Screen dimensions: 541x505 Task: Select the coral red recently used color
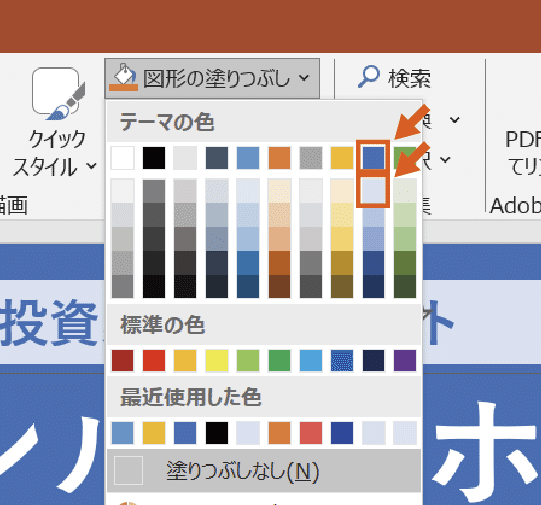[x=311, y=433]
